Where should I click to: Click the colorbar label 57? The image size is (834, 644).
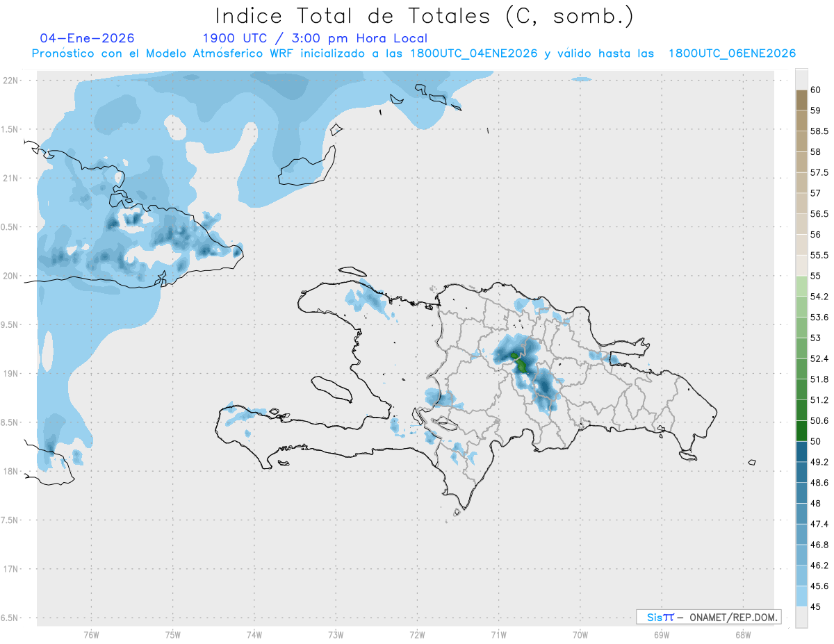(816, 193)
